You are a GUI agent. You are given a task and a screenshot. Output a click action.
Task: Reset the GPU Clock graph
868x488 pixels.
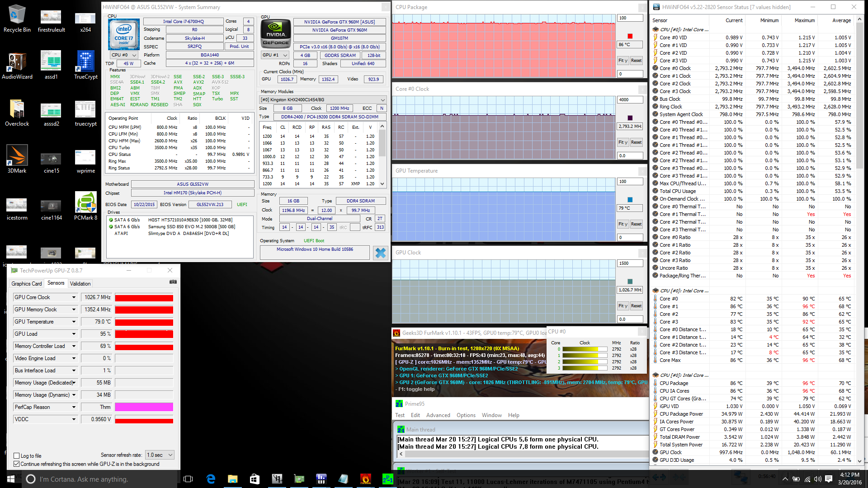click(636, 306)
